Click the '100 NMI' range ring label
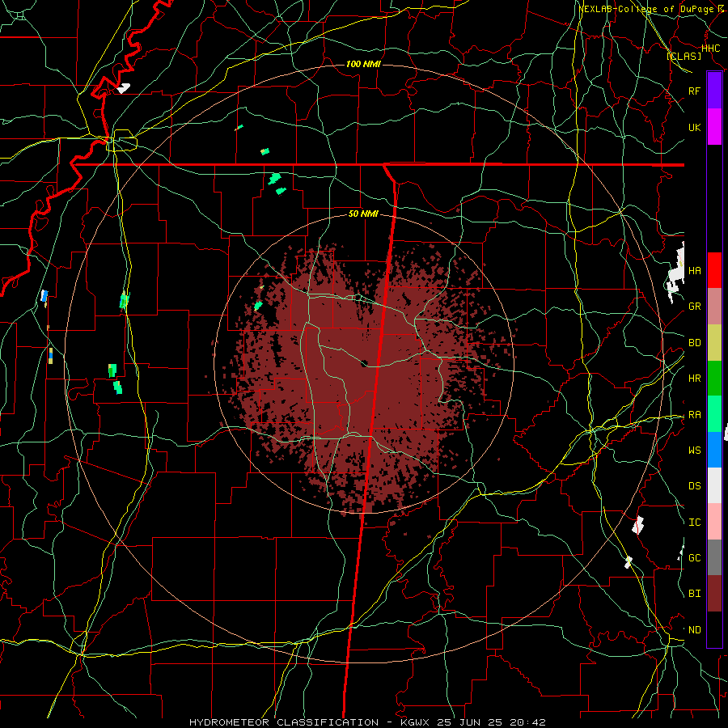Viewport: 728px width, 728px height. (x=363, y=64)
